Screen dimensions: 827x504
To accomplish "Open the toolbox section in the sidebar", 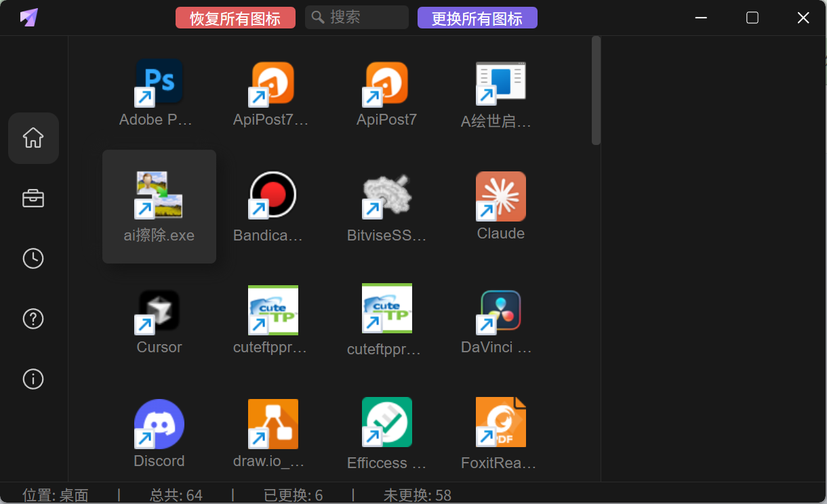I will coord(33,198).
